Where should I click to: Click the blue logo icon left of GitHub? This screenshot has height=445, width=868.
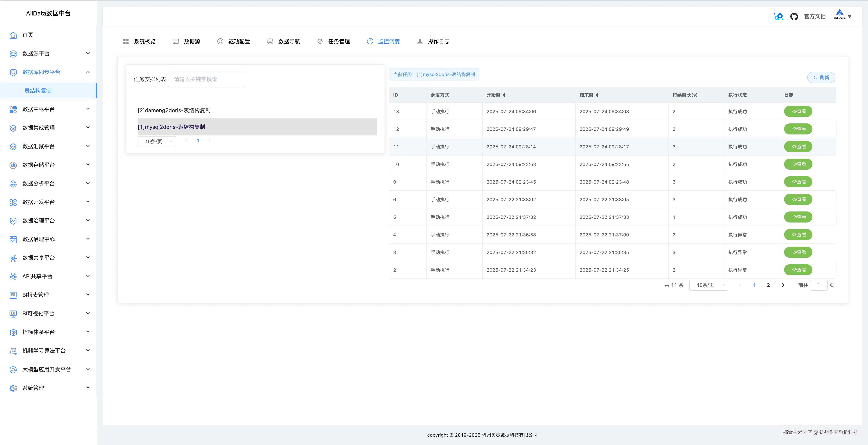click(778, 16)
